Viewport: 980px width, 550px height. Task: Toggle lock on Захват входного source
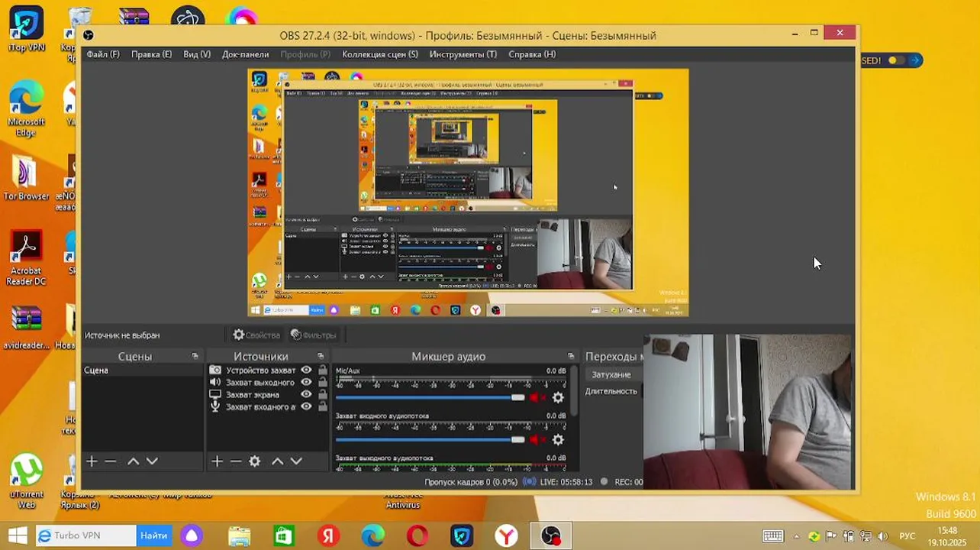click(x=323, y=407)
